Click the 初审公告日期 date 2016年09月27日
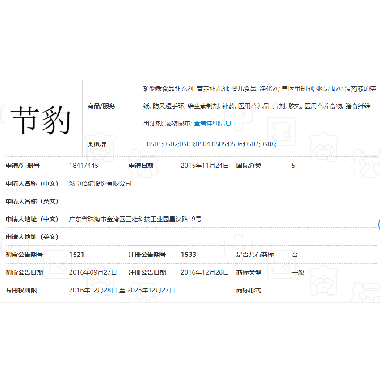Screen dimensions: 380x380 coord(93,272)
